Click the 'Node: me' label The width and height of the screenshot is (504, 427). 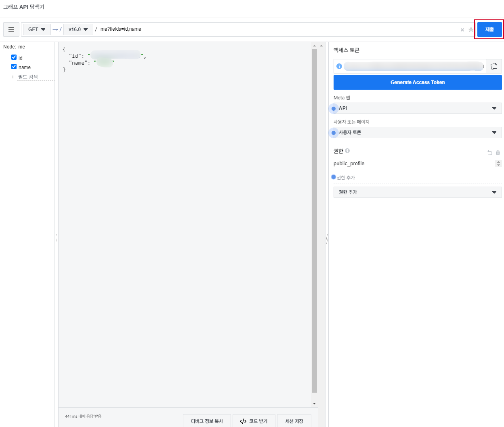[14, 47]
